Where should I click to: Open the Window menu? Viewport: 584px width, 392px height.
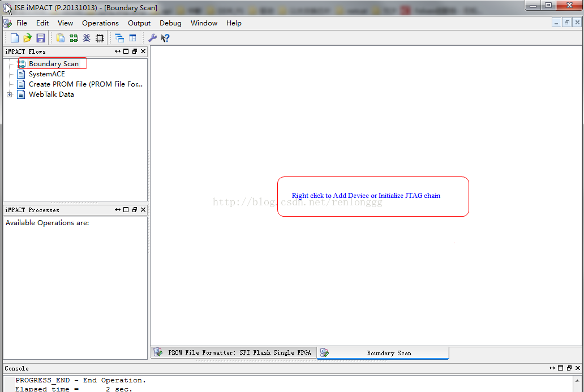(204, 23)
